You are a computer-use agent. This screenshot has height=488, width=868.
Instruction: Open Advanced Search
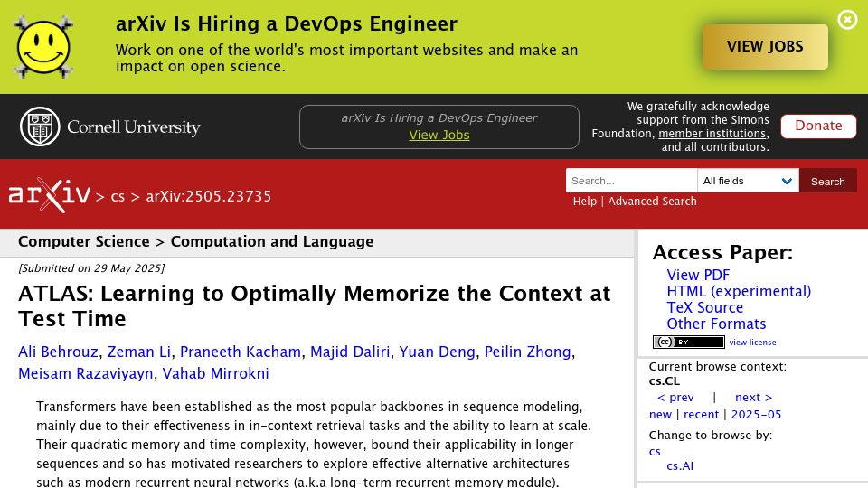pos(652,202)
